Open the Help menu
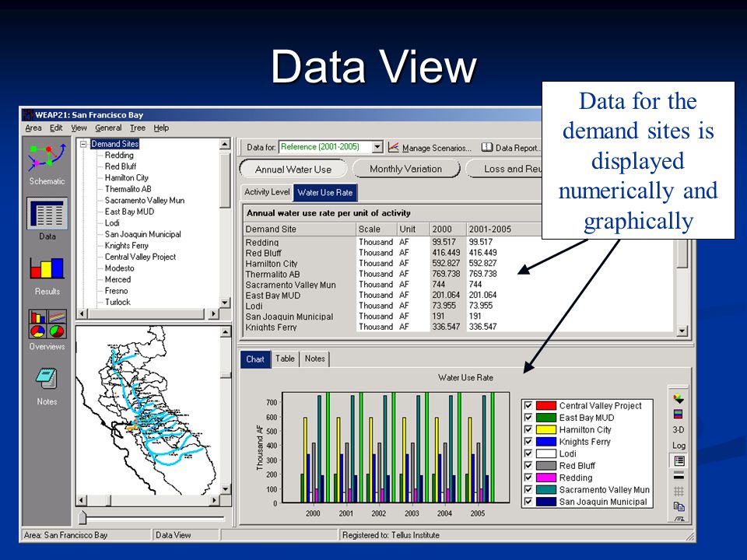Image resolution: width=747 pixels, height=560 pixels. [x=161, y=128]
